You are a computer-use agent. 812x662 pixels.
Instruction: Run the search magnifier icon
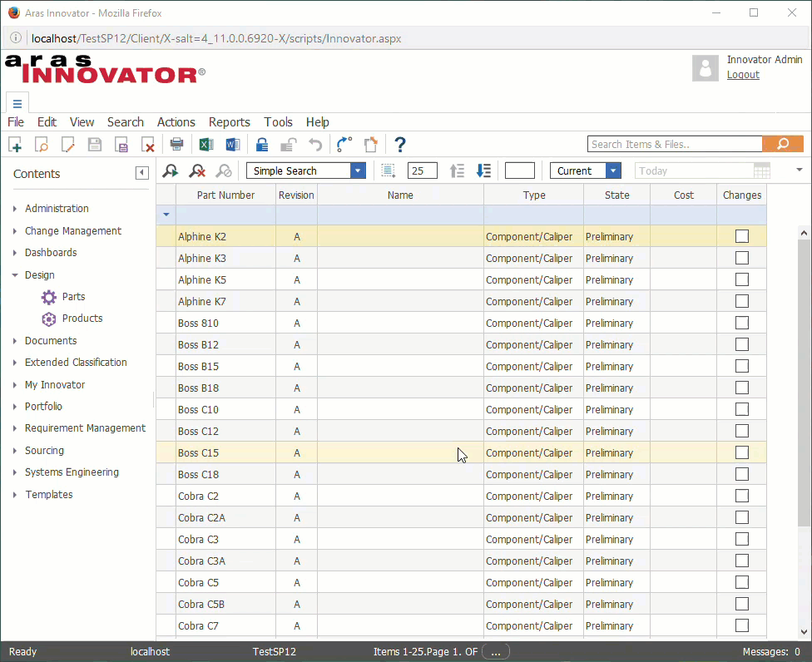(171, 170)
